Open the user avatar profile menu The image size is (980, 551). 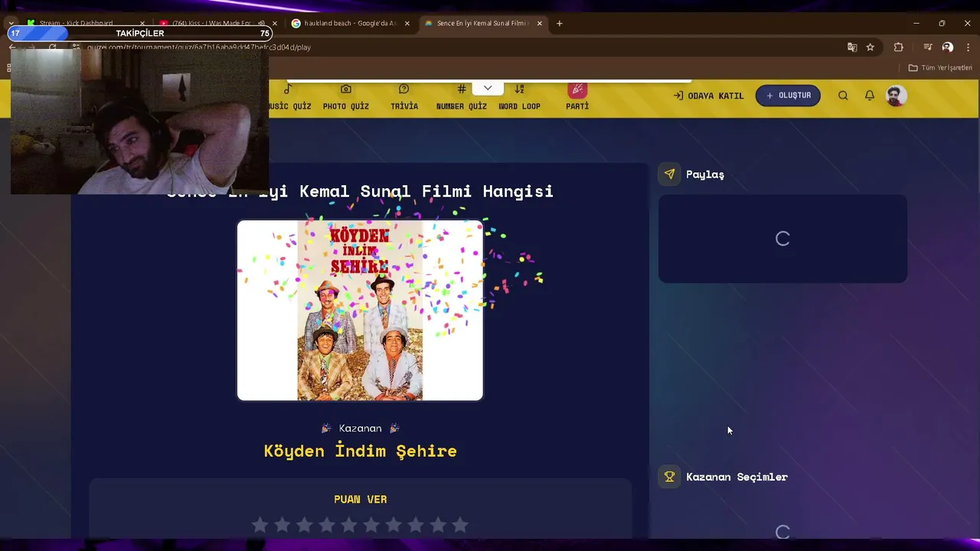click(x=896, y=96)
